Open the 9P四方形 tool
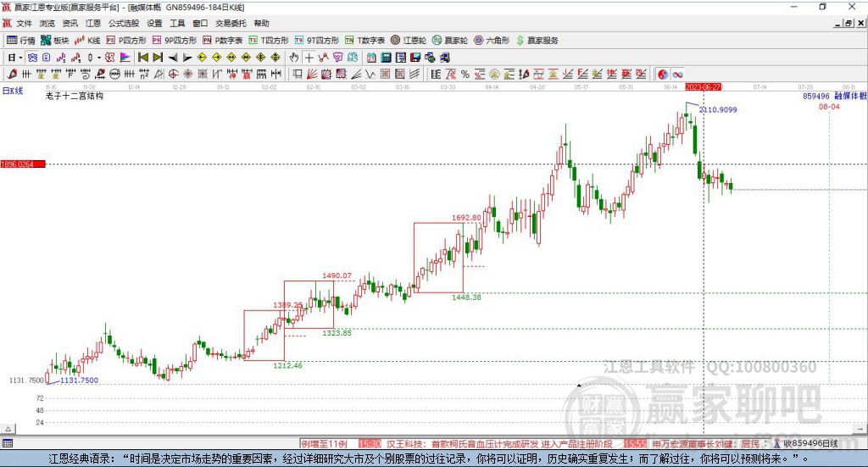This screenshot has height=467, width=868. tap(175, 41)
